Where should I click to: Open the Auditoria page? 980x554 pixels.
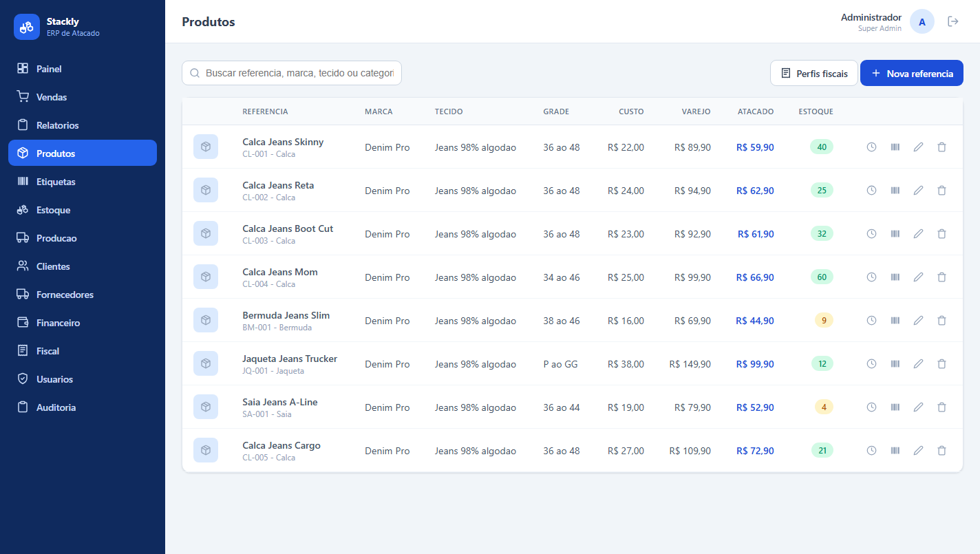coord(83,407)
